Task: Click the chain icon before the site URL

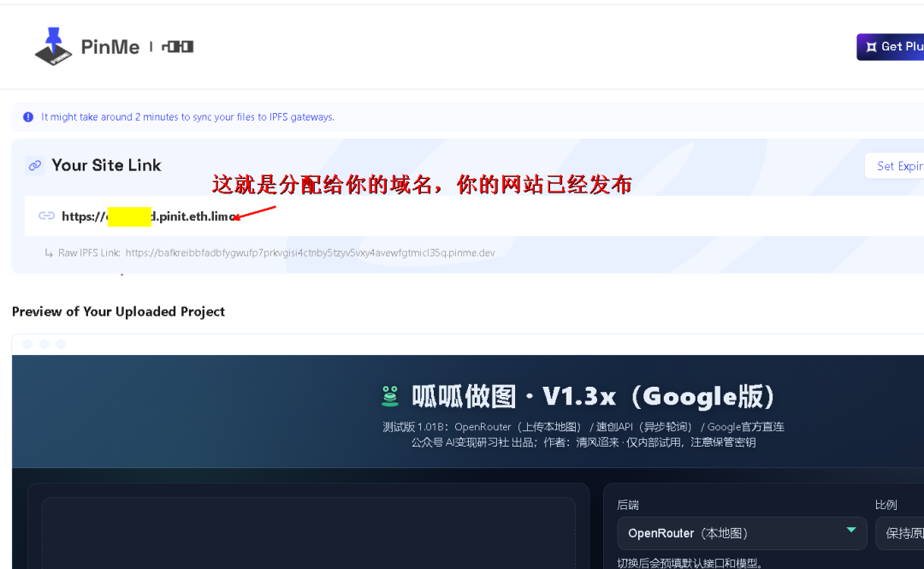Action: coord(46,216)
